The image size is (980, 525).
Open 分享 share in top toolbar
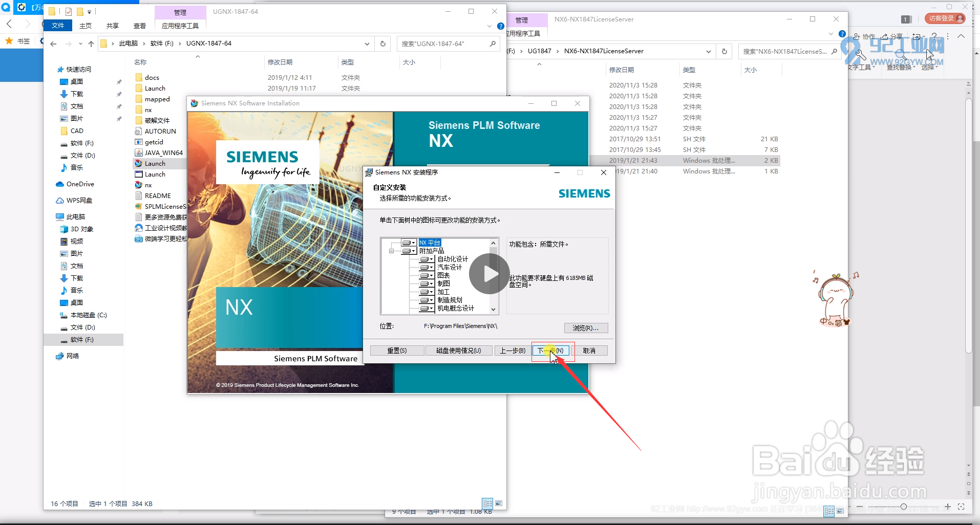[892, 36]
